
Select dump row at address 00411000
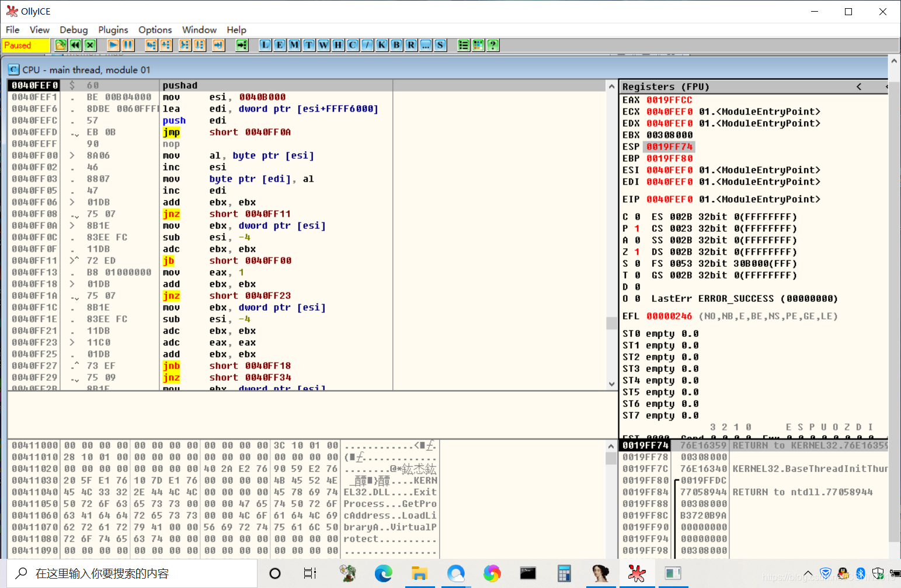(x=224, y=446)
